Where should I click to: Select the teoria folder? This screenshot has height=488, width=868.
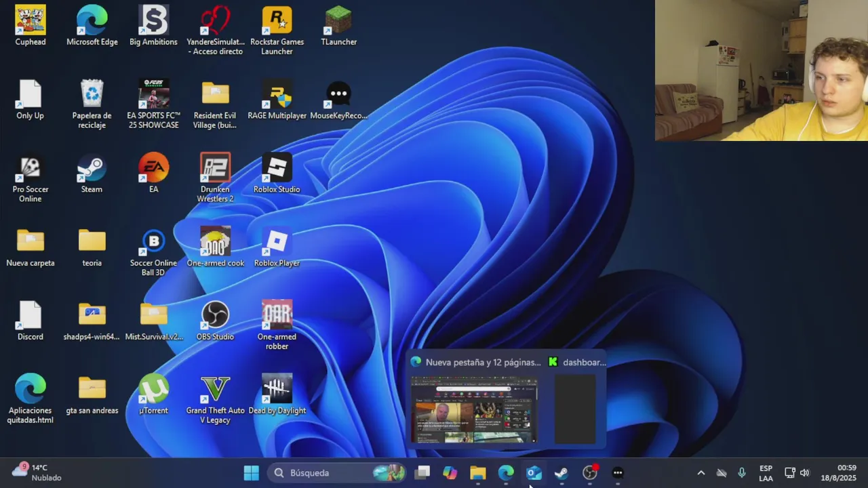[92, 247]
